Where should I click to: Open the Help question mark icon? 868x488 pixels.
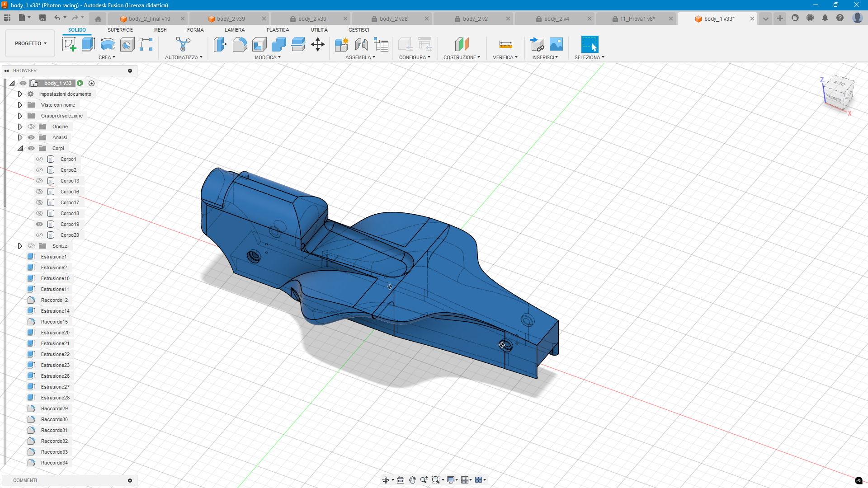840,18
